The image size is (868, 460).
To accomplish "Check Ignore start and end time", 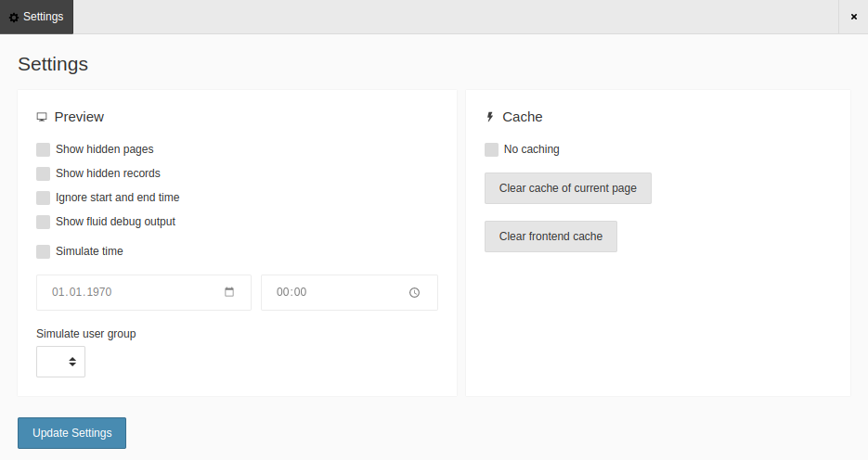I will point(44,198).
